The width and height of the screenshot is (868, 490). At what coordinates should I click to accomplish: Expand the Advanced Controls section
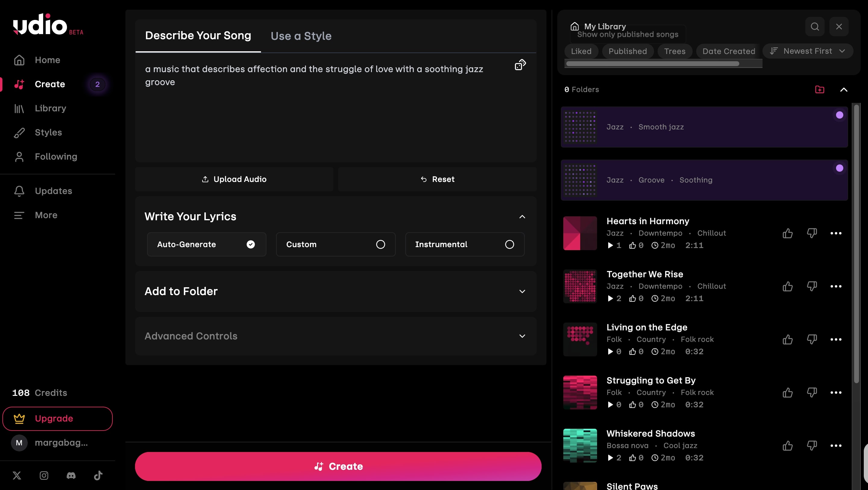pyautogui.click(x=335, y=336)
